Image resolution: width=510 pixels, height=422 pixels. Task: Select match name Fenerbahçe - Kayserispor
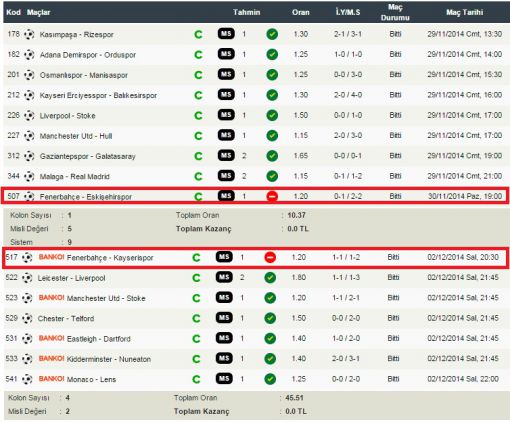click(x=110, y=258)
